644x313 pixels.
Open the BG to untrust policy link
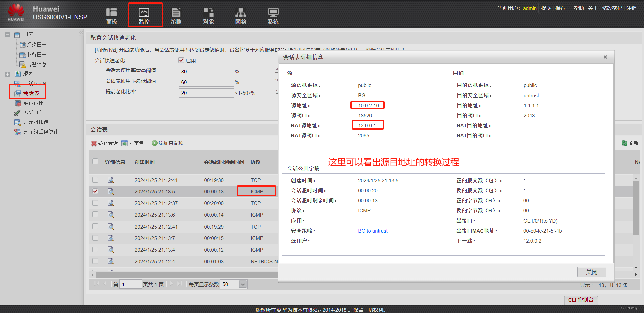click(373, 231)
